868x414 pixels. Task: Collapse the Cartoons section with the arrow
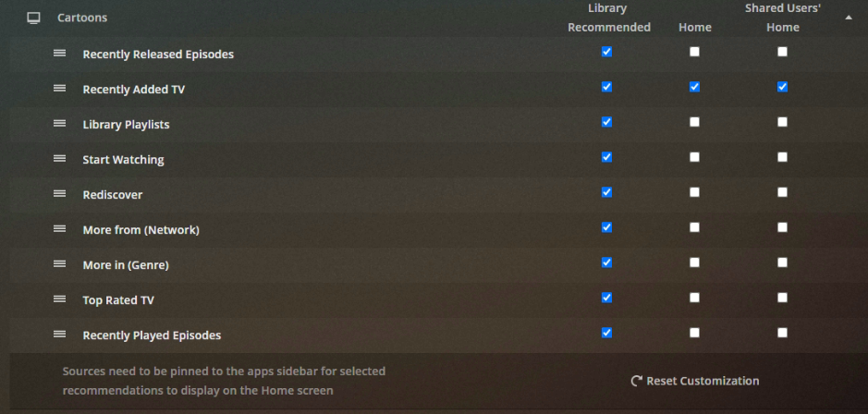[x=848, y=18]
